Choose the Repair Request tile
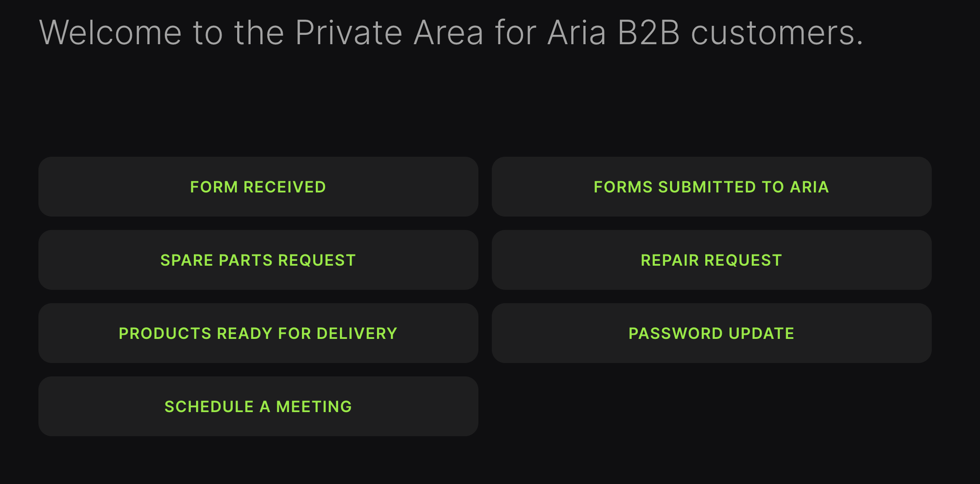 click(712, 260)
